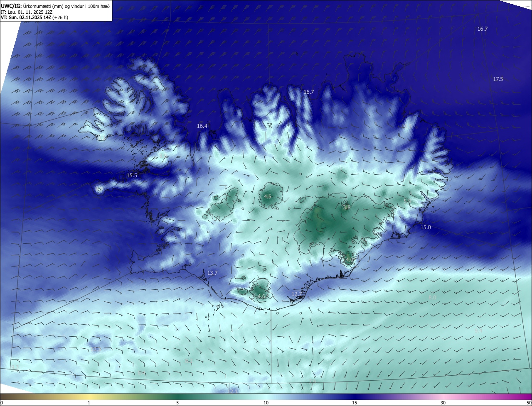Click the '0' tick label on the colour scale
This screenshot has height=406, width=532.
click(2, 403)
